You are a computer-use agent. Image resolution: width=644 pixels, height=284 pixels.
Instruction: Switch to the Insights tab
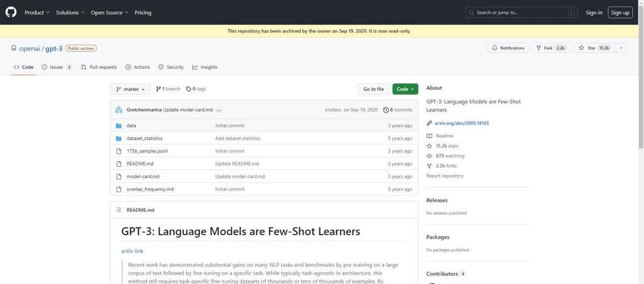(x=204, y=67)
